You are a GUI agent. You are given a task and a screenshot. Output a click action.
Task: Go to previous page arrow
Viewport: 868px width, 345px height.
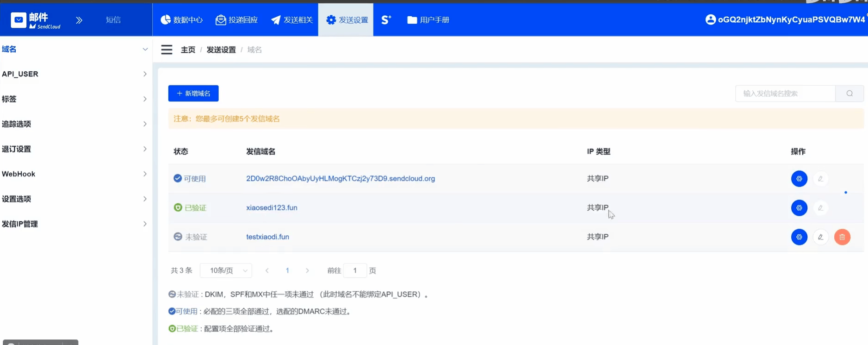(x=267, y=270)
